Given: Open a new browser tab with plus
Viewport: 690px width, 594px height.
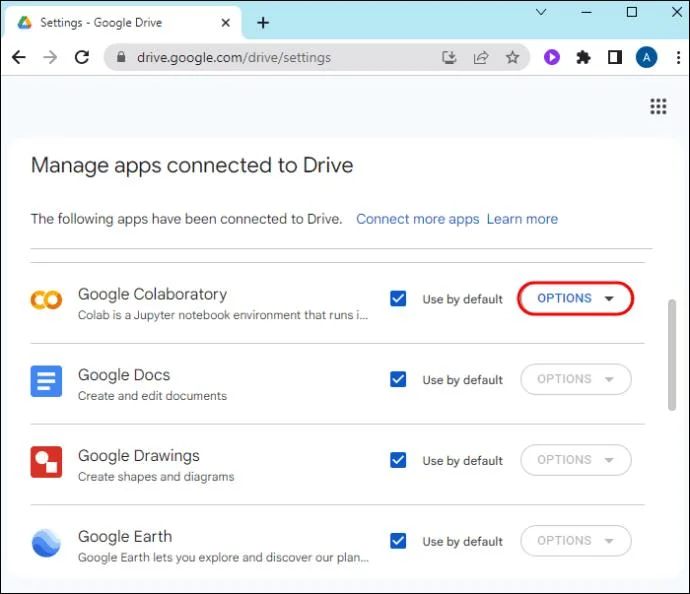Looking at the screenshot, I should tap(263, 22).
